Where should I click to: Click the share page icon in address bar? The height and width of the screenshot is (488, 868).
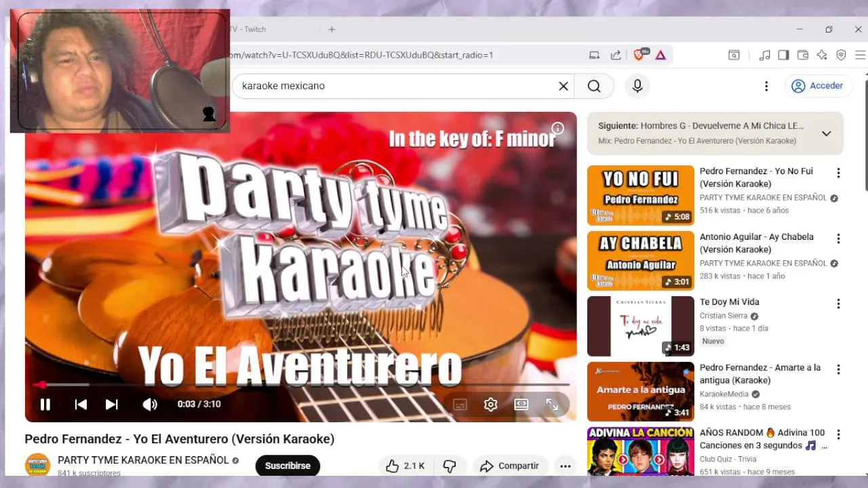[616, 55]
